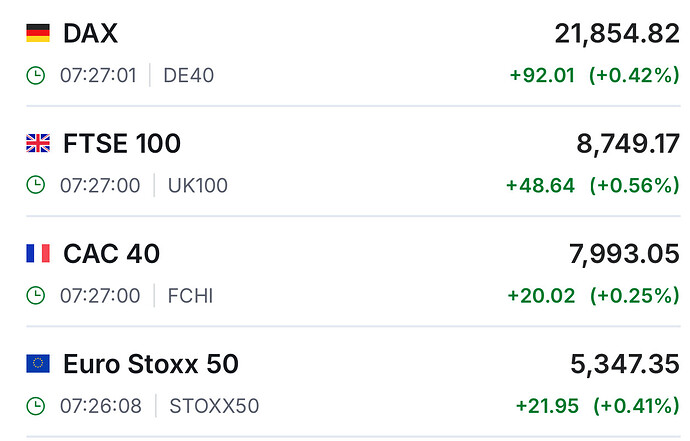The image size is (690, 441).
Task: Click the Euro Stoxx 50 price 5,347.35
Action: click(x=623, y=364)
